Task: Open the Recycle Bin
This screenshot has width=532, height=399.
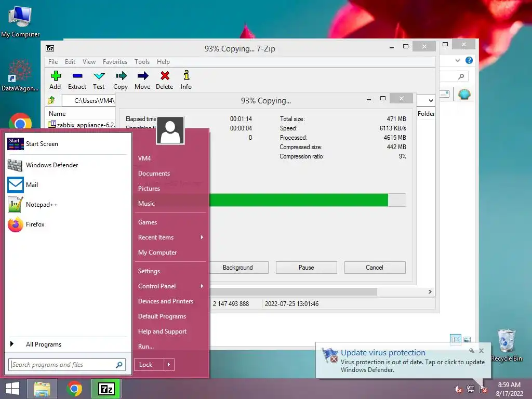Action: click(x=507, y=345)
